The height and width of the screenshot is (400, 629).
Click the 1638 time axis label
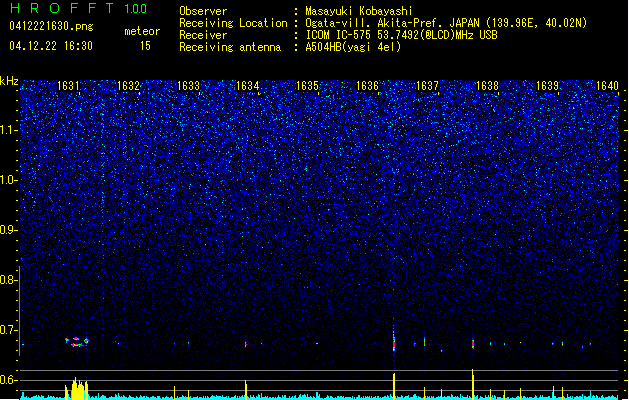(487, 86)
